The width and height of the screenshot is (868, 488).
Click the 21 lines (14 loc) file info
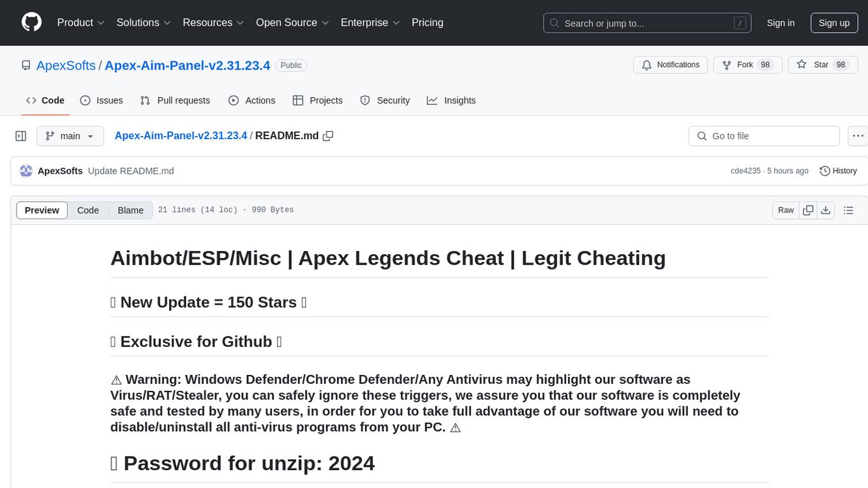[225, 210]
